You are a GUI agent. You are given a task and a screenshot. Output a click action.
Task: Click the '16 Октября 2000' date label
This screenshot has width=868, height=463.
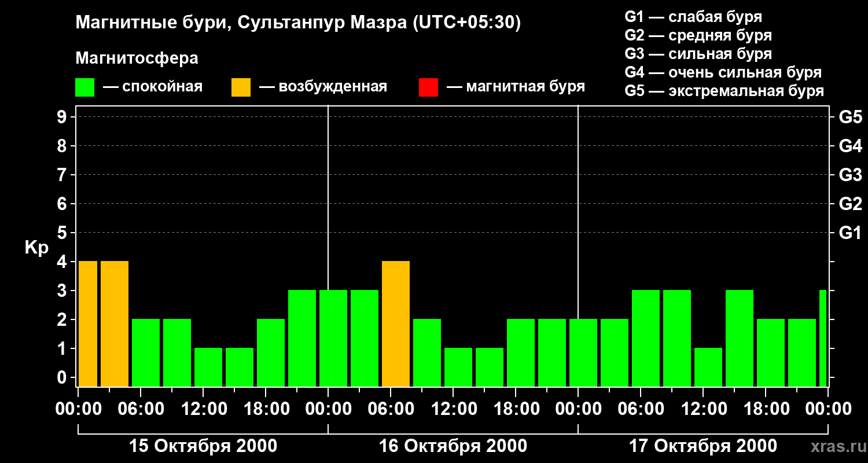[x=453, y=446]
